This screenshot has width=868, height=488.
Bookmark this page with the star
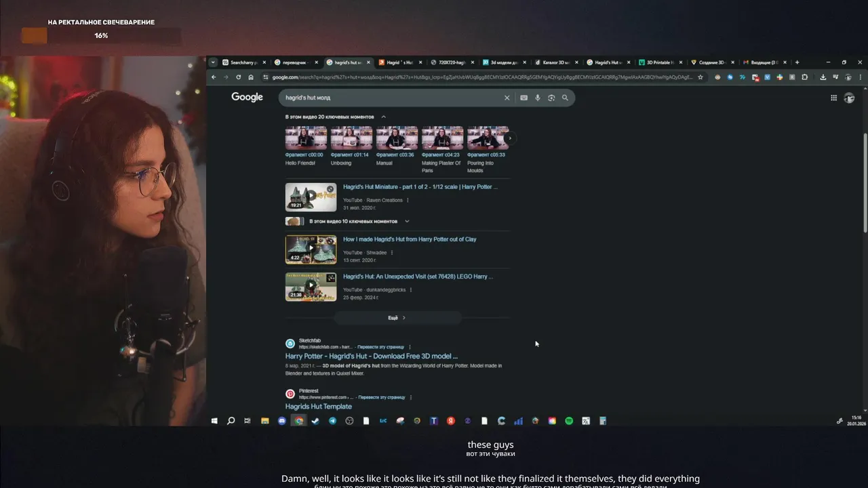pyautogui.click(x=701, y=77)
